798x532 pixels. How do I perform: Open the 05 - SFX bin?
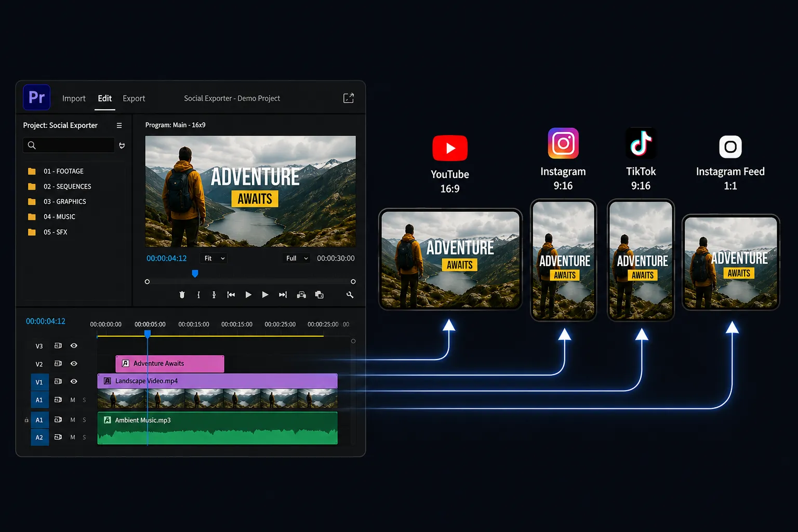(47, 232)
